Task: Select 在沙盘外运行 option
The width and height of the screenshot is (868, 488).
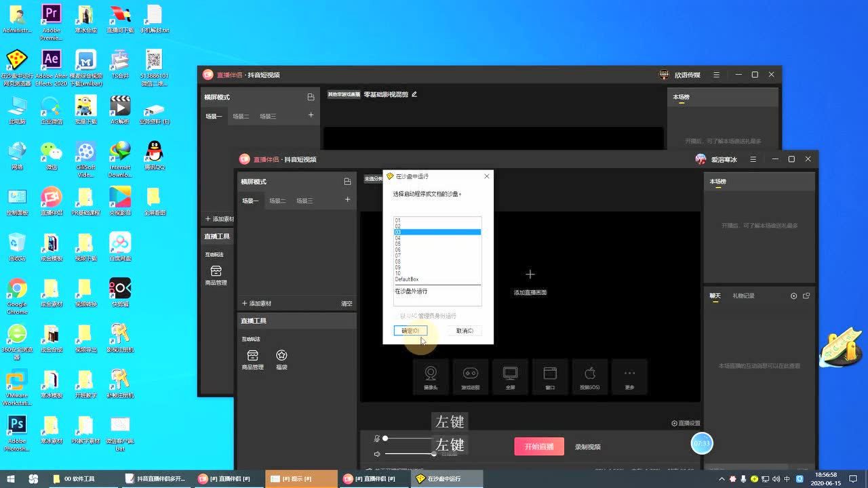Action: [437, 291]
